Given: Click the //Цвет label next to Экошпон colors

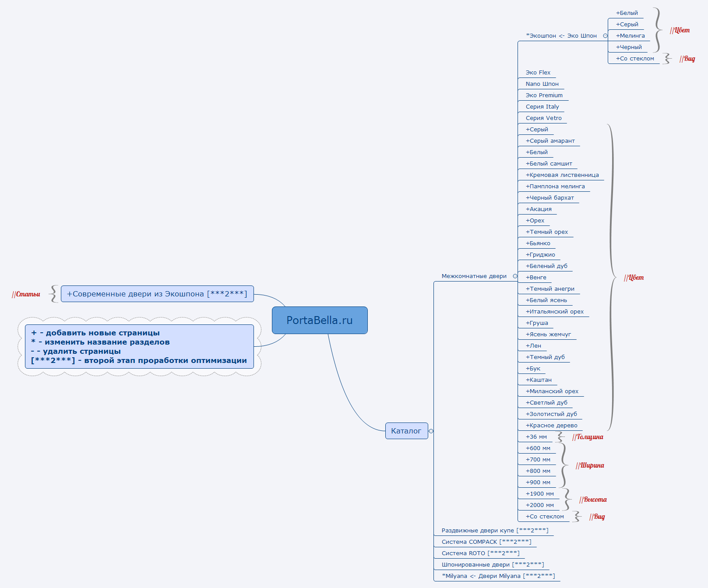Looking at the screenshot, I should [x=680, y=30].
